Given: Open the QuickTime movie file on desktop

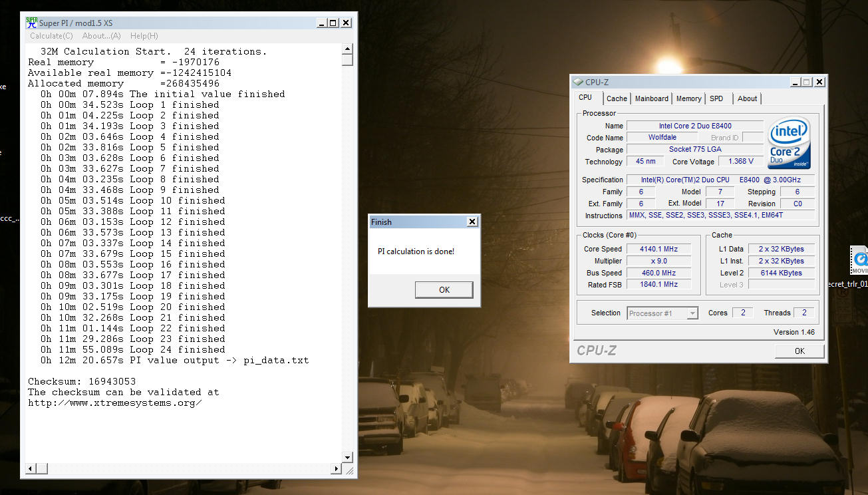Looking at the screenshot, I should 859,260.
